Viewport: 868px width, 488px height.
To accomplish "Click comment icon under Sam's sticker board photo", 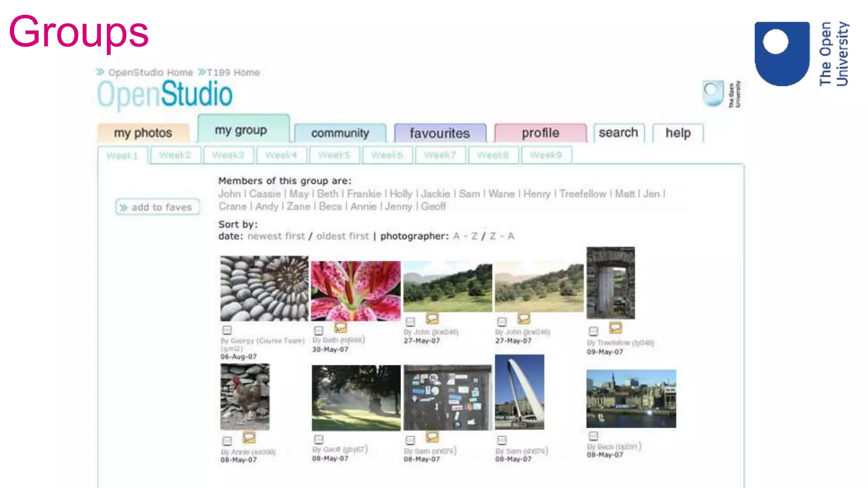I will (432, 436).
